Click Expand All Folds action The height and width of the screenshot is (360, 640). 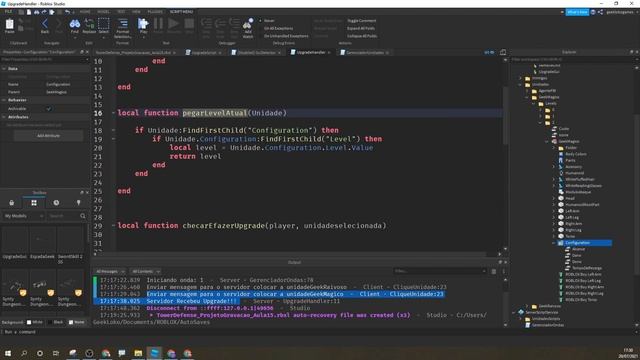[x=361, y=28]
